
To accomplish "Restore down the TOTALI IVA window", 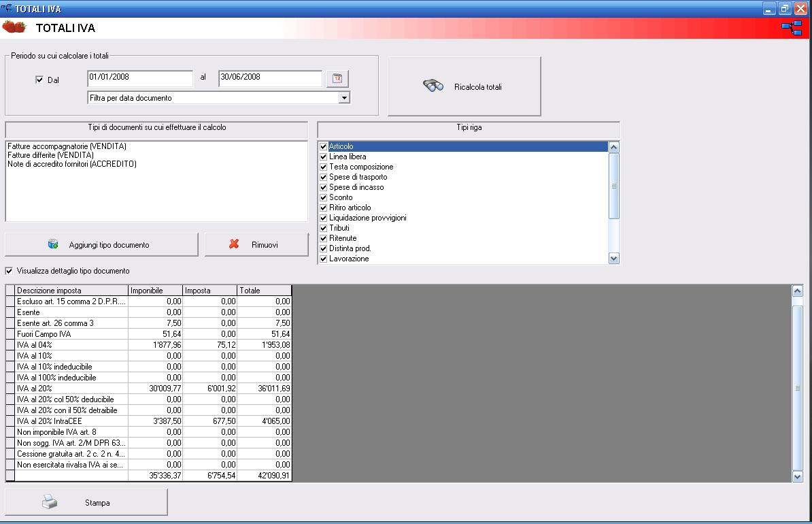I will point(785,8).
